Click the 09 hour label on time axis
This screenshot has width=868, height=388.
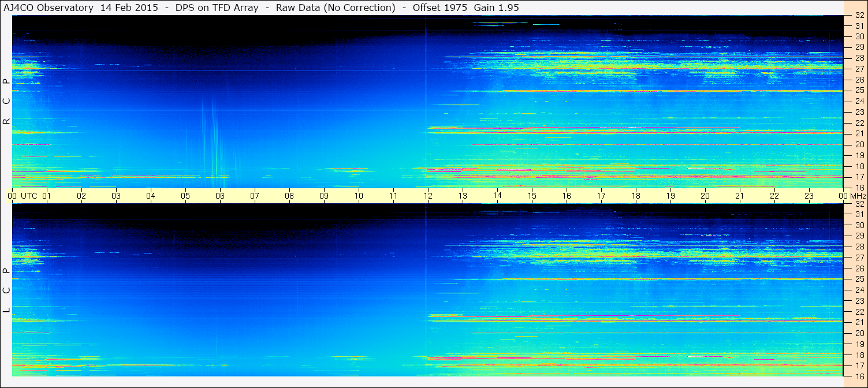[324, 196]
